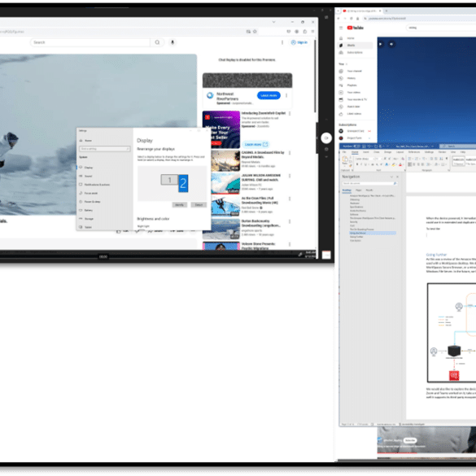Switch to the Layout tab in Word
The image size is (476, 476).
tap(400, 152)
